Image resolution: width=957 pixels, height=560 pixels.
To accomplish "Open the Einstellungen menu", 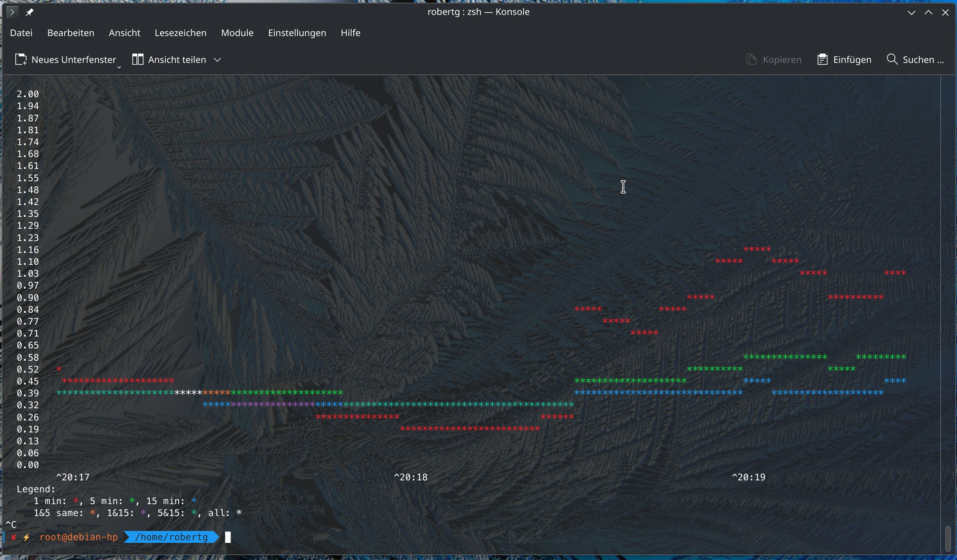I will click(x=297, y=33).
